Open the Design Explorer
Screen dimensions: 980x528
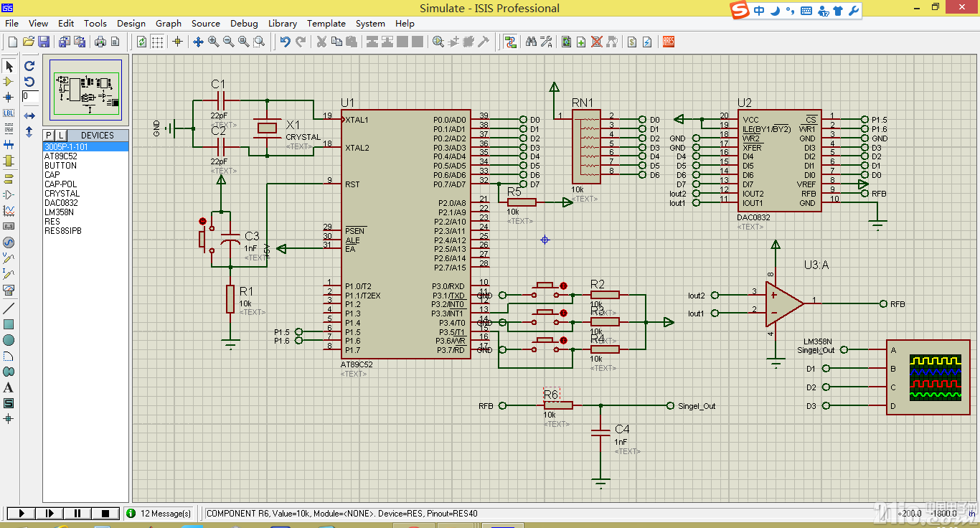click(567, 42)
